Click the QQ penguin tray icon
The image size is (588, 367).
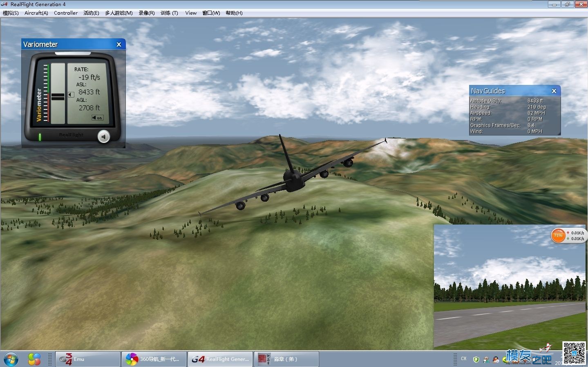pyautogui.click(x=496, y=360)
